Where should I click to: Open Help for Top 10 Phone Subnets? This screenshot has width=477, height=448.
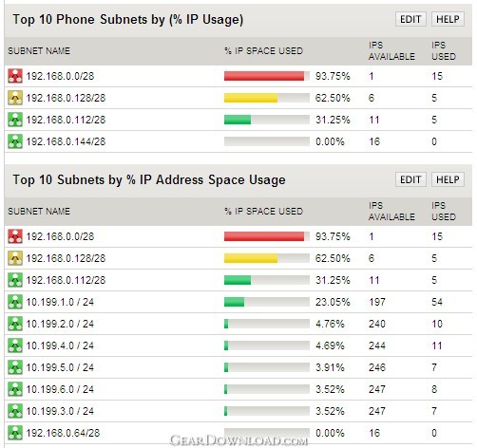pos(448,19)
